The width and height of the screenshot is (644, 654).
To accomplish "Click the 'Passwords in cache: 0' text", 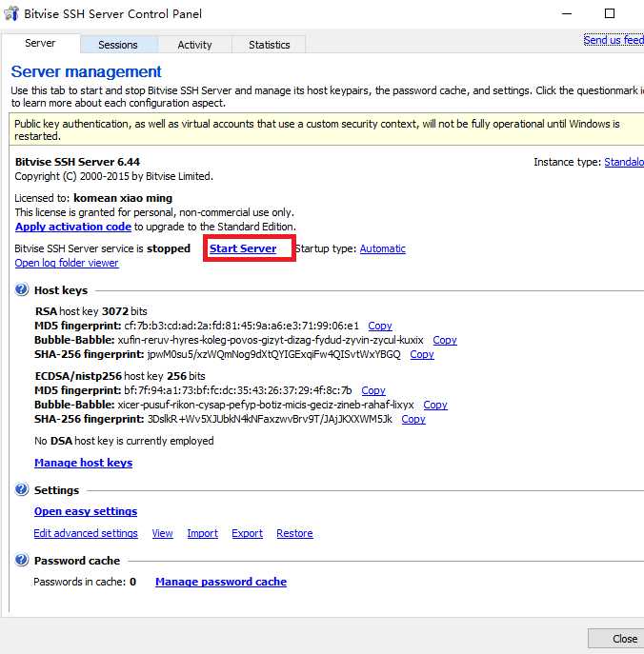I will (85, 582).
